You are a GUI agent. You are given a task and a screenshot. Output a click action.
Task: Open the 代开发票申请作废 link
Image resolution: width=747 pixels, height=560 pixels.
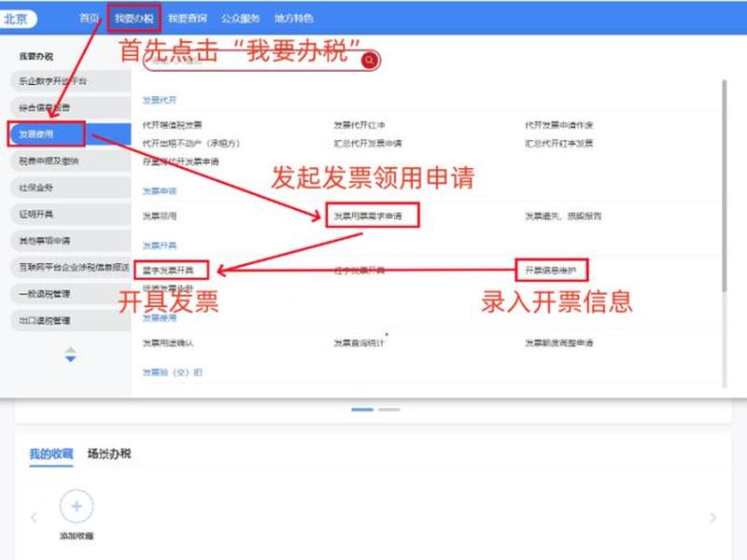tap(558, 125)
